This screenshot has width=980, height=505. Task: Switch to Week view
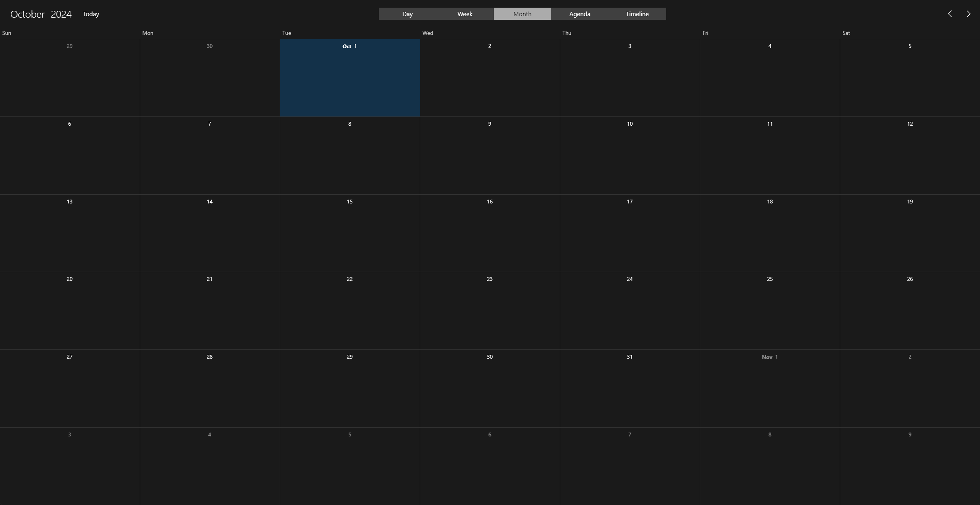(x=465, y=14)
